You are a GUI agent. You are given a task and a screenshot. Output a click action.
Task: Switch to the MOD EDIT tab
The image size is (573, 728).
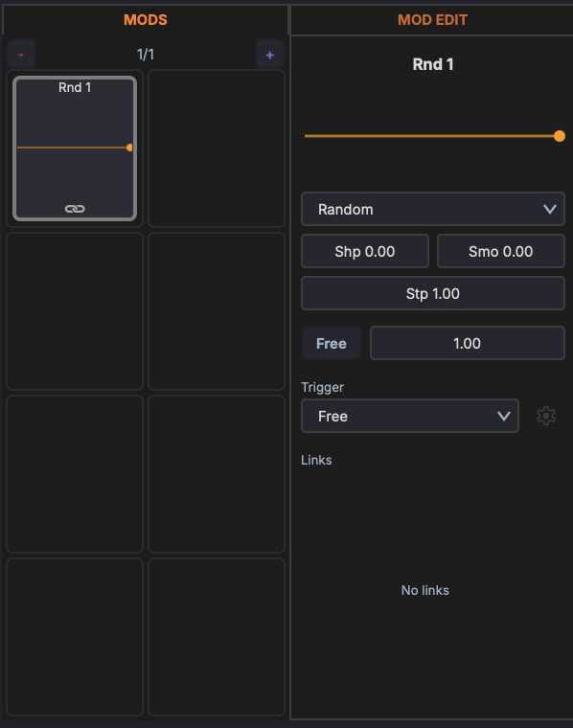coord(432,19)
